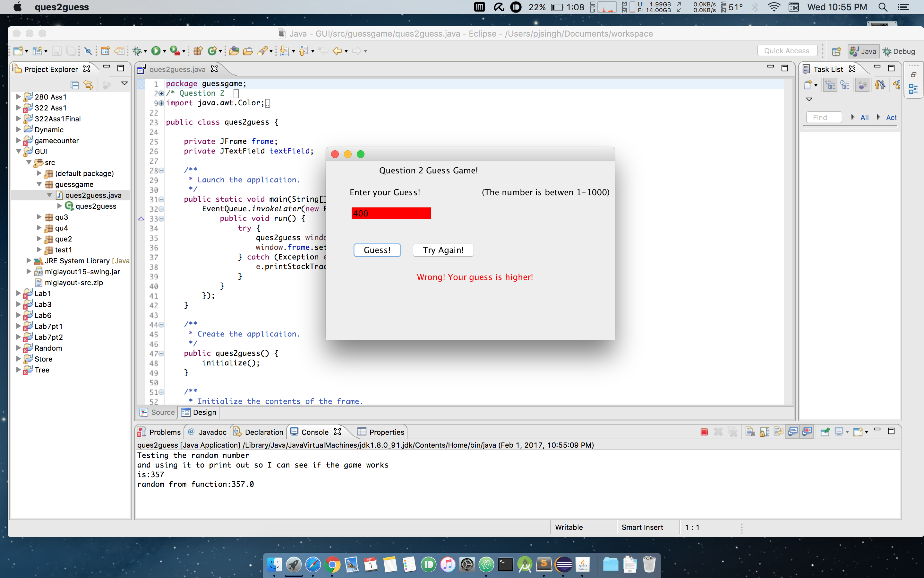Click the Synchronize Changed icon in Task List
This screenshot has width=924, height=578.
tap(897, 85)
